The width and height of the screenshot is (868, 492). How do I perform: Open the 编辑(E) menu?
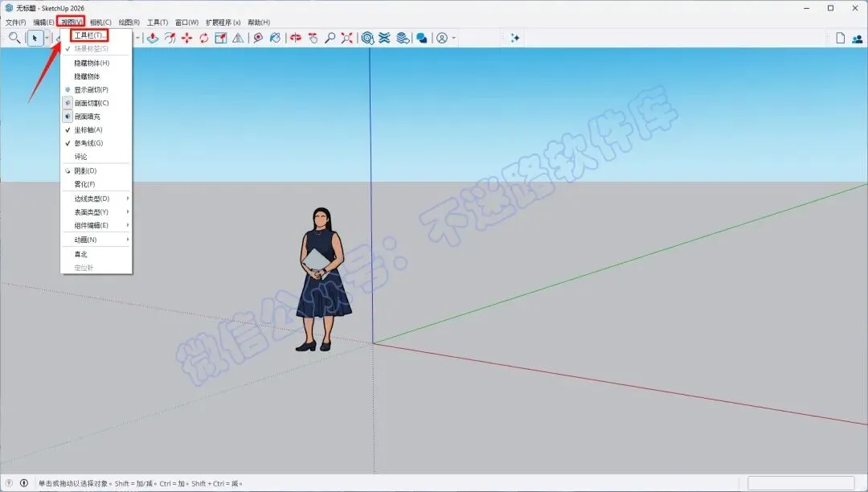(x=43, y=23)
